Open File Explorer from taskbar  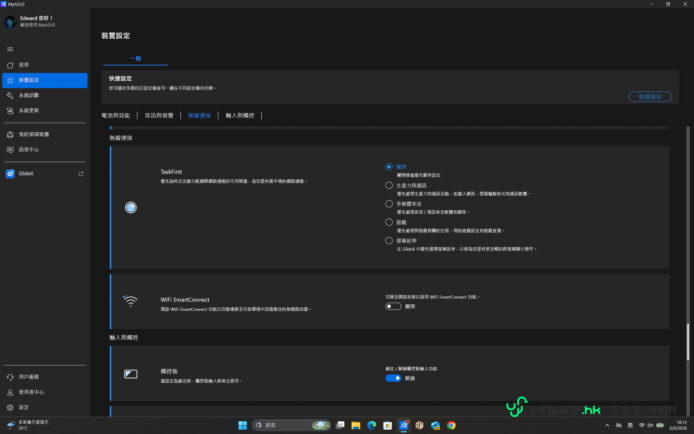click(356, 425)
